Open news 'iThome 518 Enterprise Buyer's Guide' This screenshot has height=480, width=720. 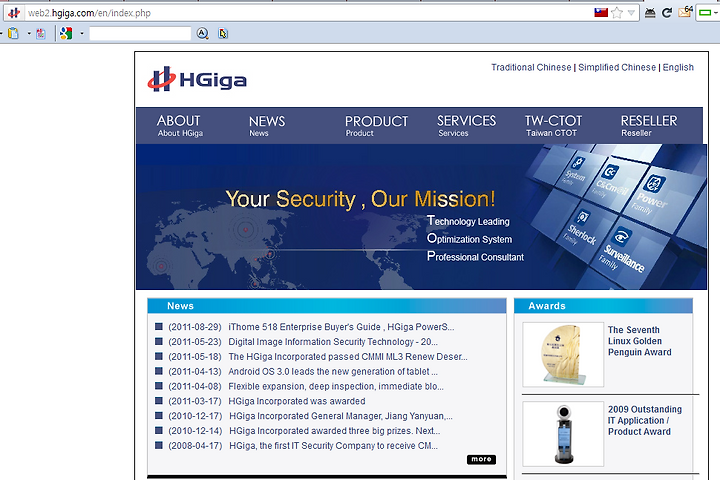tap(341, 327)
